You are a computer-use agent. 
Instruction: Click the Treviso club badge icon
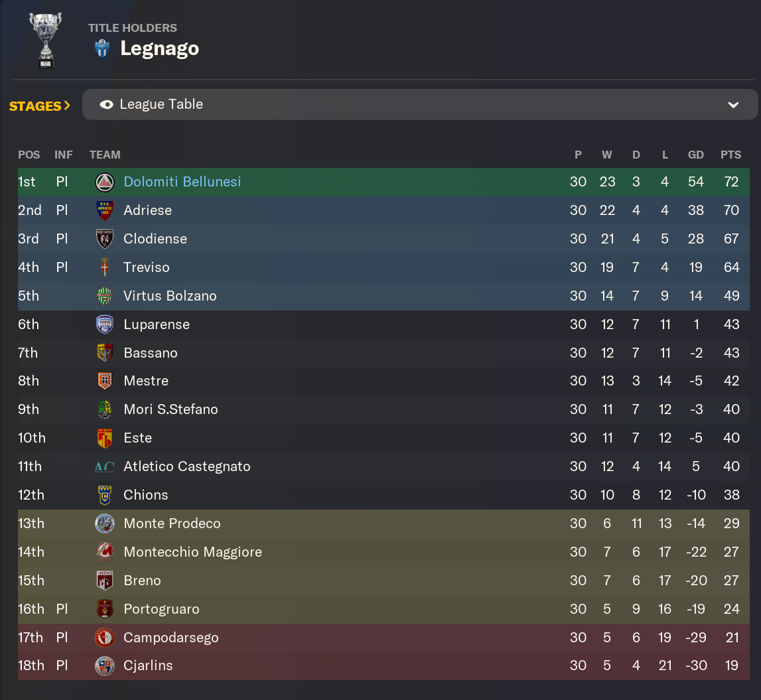[x=104, y=267]
